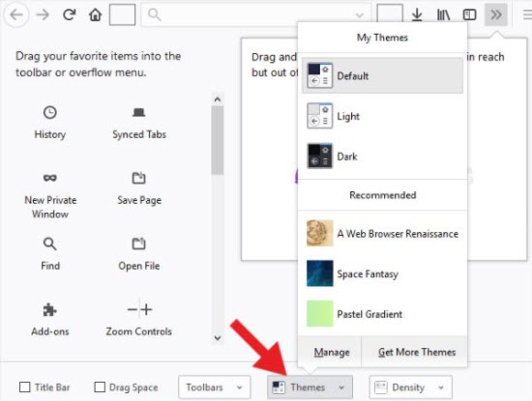
Task: Choose the Open File icon
Action: 138,243
